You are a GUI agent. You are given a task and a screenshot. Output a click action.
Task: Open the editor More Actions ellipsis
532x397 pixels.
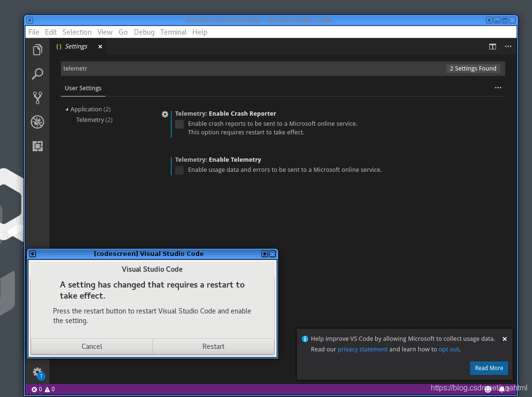[x=508, y=47]
